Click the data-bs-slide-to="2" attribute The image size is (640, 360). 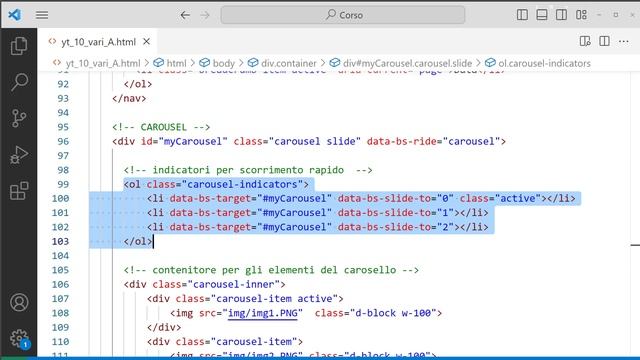(x=396, y=227)
